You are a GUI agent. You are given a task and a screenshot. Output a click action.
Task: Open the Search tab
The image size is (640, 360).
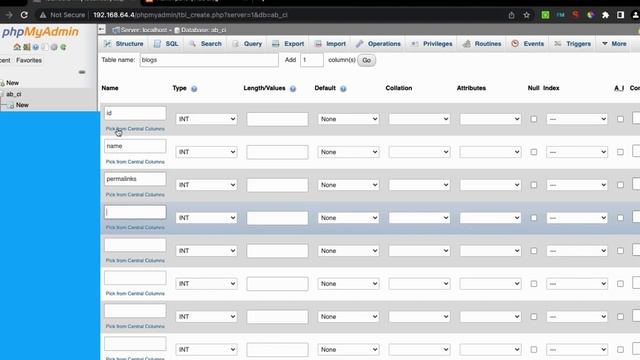205,44
